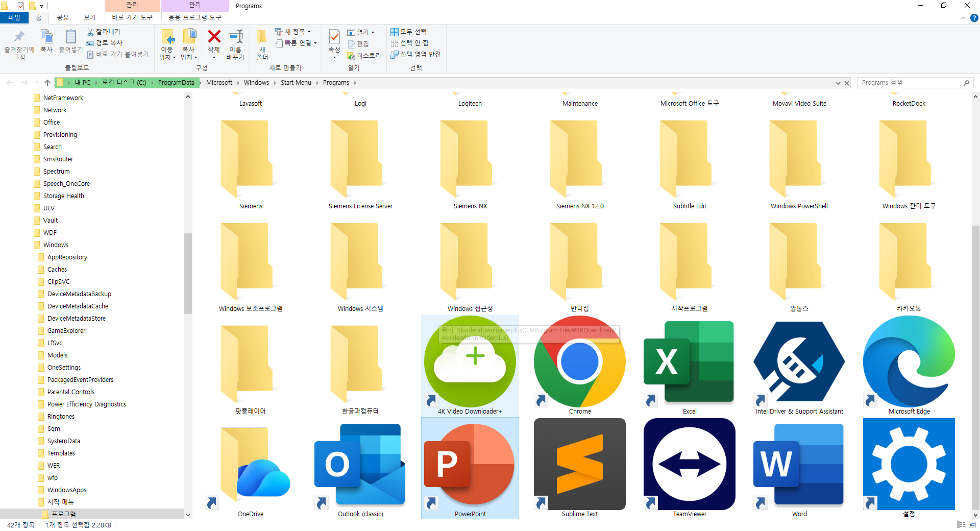980x531 pixels.
Task: Click History (히스토리) button
Action: pyautogui.click(x=364, y=56)
